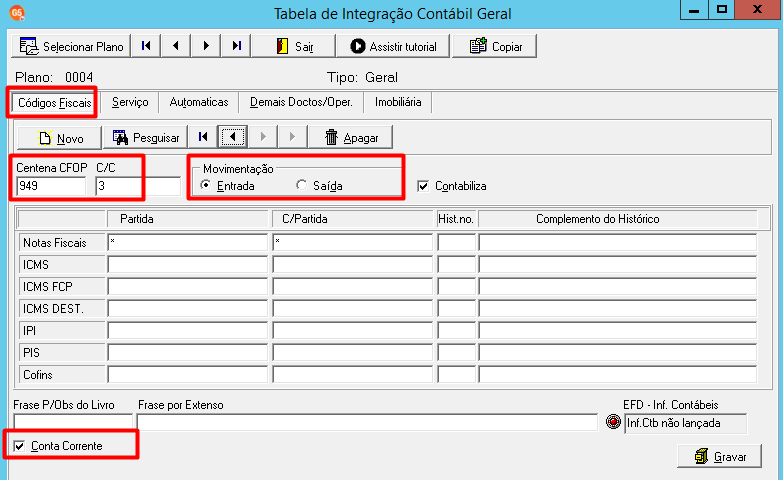Delete record with Apagar trash icon
Image resolution: width=783 pixels, height=480 pixels.
click(x=351, y=138)
